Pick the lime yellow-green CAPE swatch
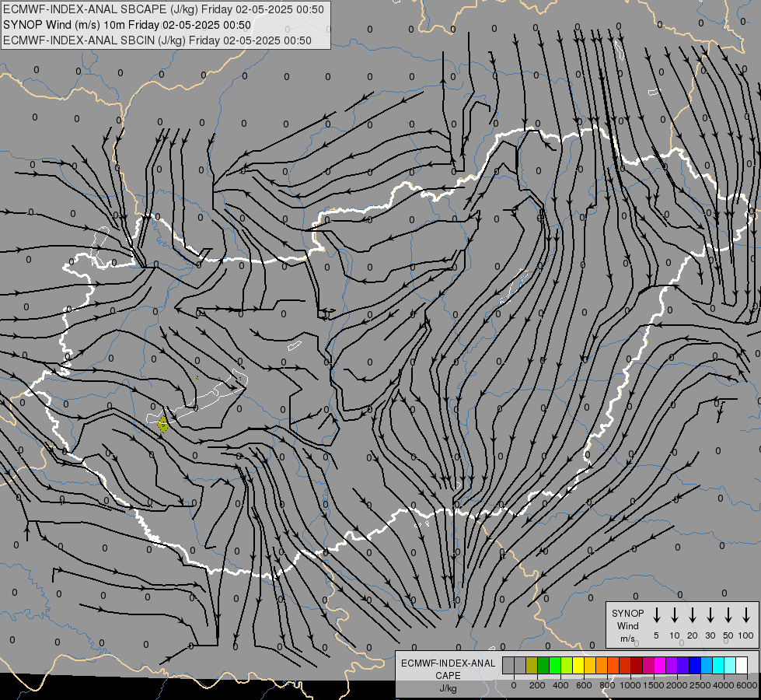761x700 pixels. coord(567,665)
